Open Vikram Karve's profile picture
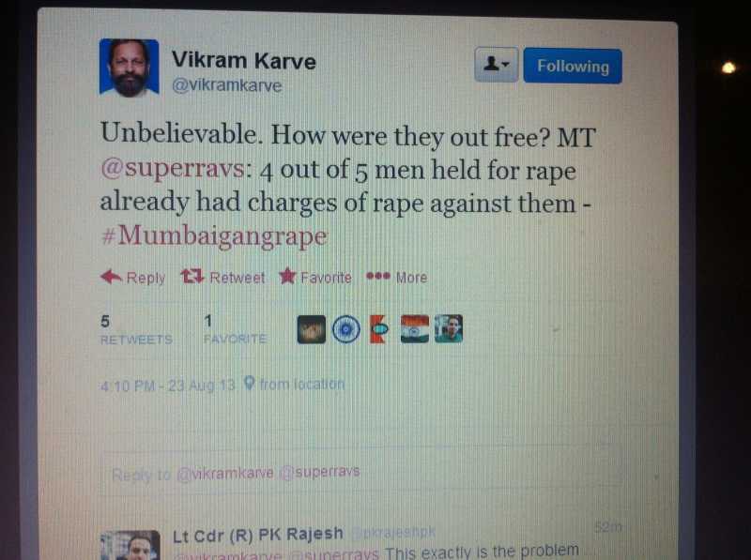The image size is (751, 560). click(129, 68)
